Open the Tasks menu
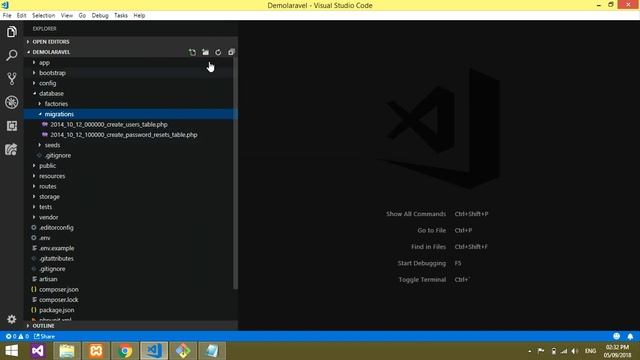The image size is (640, 360). pos(120,16)
